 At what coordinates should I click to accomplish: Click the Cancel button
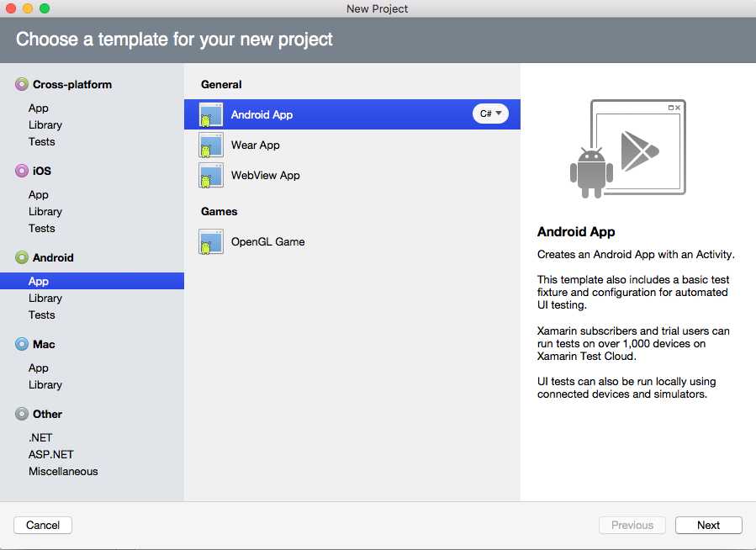click(43, 525)
